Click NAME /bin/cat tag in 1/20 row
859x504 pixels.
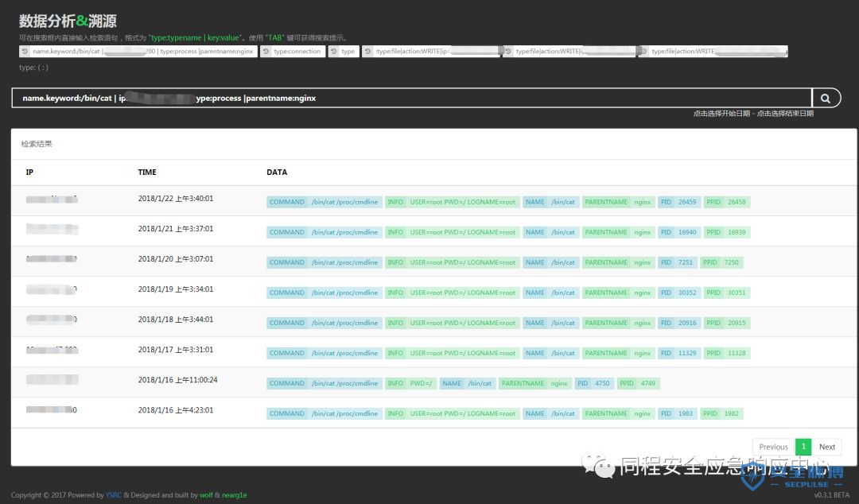[x=550, y=262]
